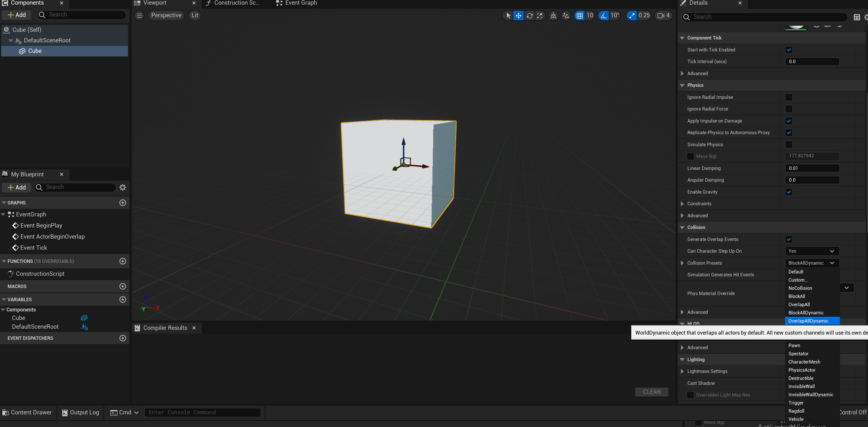The image size is (868, 427).
Task: Switch to the Construction Script tab
Action: pos(233,4)
